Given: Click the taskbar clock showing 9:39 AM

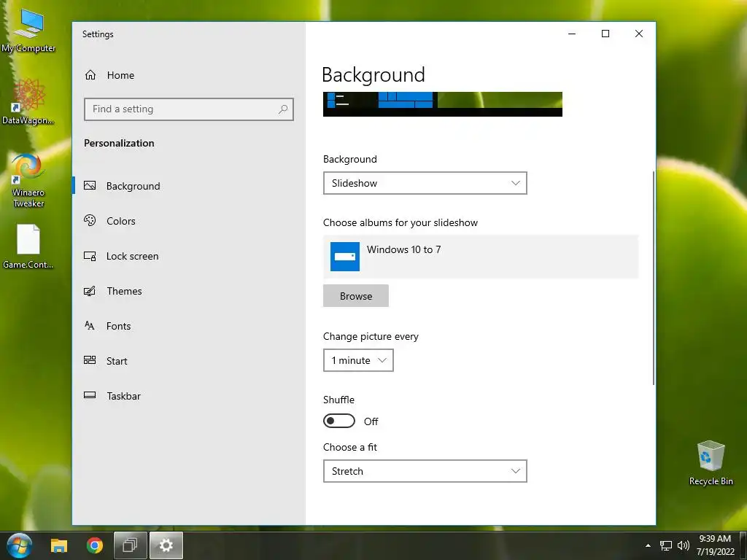Looking at the screenshot, I should [715, 545].
